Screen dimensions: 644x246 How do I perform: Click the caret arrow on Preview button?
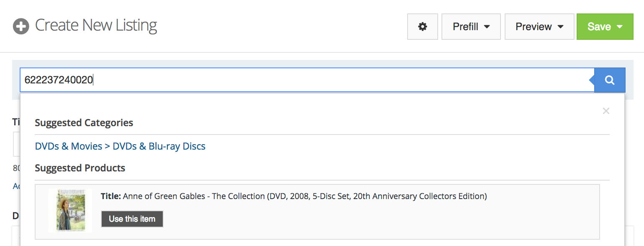[x=560, y=27]
